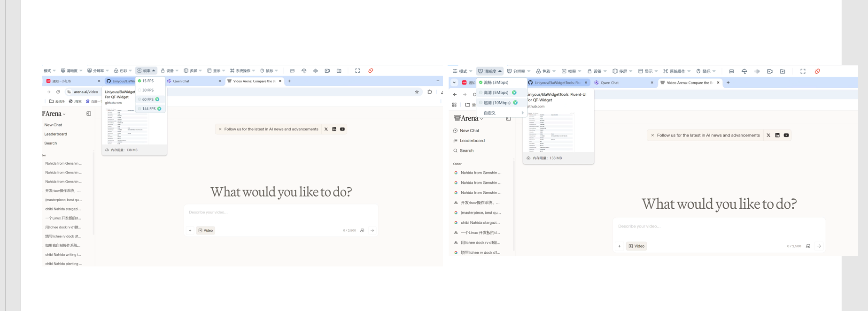Screen dimensions: 868x311
Task: Select 高清 (5Mbps) quality option
Action: (501, 93)
